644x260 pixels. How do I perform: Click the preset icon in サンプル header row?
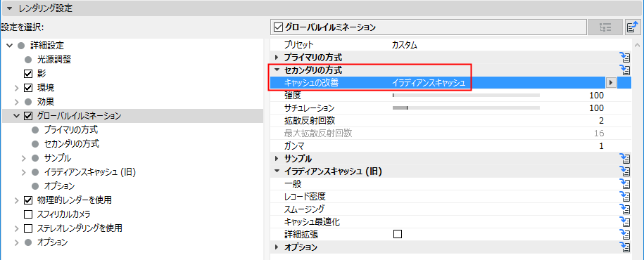pyautogui.click(x=624, y=159)
